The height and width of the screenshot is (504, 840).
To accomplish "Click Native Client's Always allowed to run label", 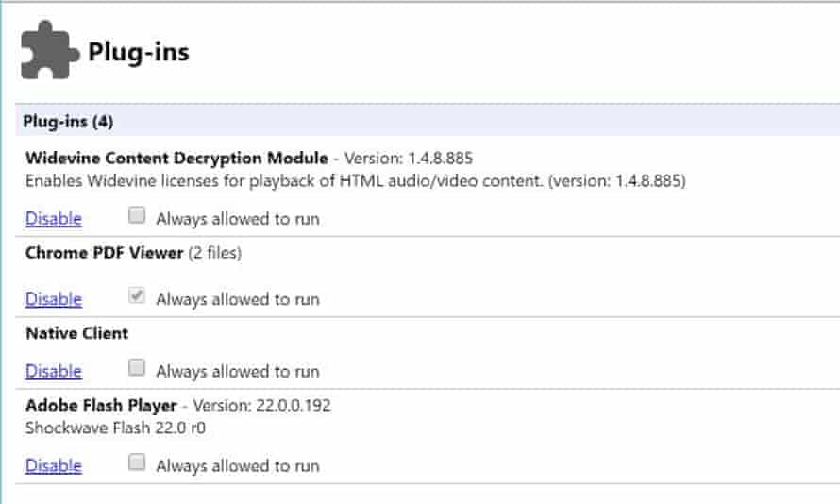I will pos(238,371).
